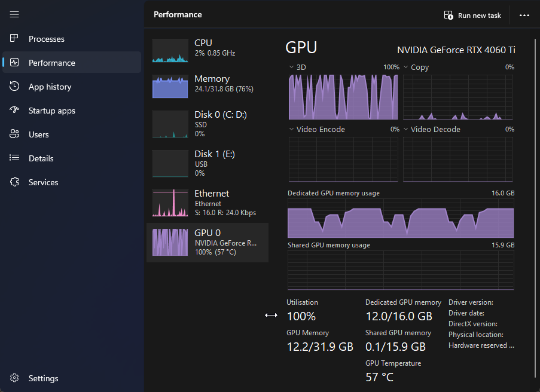The height and width of the screenshot is (392, 540).
Task: Click the Services puzzle icon
Action: tap(15, 182)
